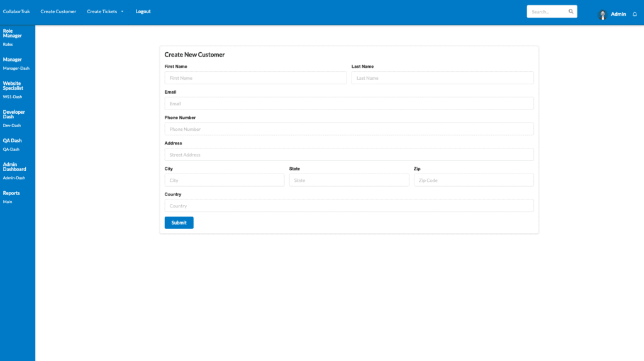This screenshot has height=361, width=644.
Task: Go to CollaborTrak home brand link
Action: (x=16, y=11)
